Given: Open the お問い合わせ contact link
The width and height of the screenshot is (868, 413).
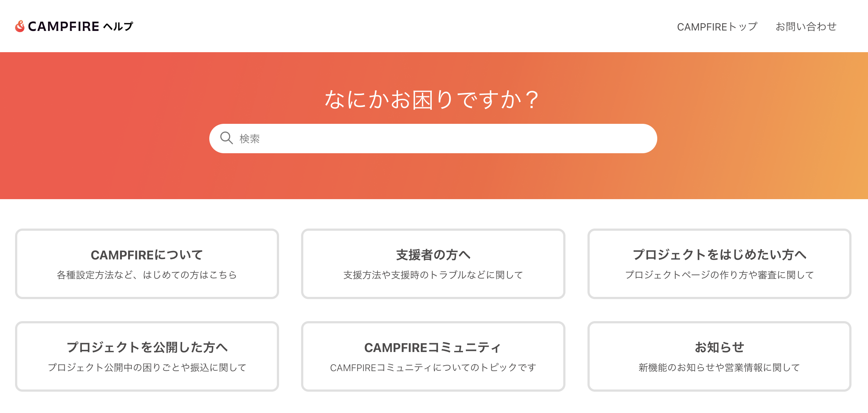Looking at the screenshot, I should (x=806, y=27).
